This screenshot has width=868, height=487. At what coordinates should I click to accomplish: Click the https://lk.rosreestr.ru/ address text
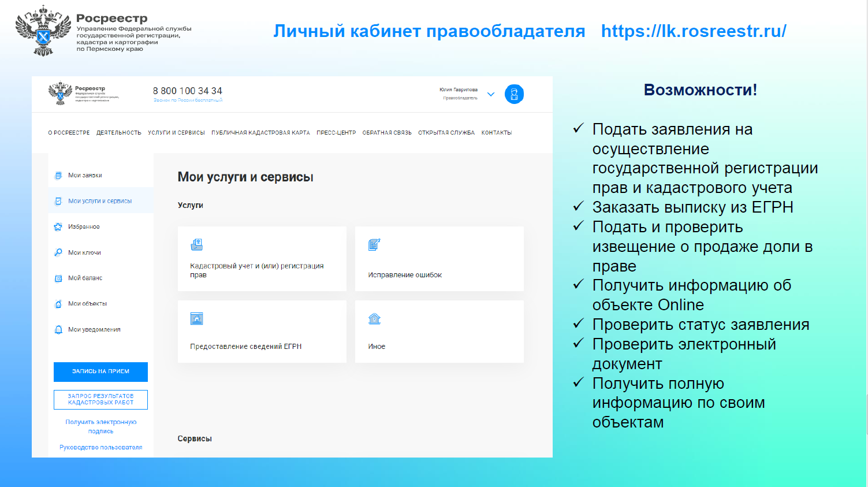pos(694,31)
